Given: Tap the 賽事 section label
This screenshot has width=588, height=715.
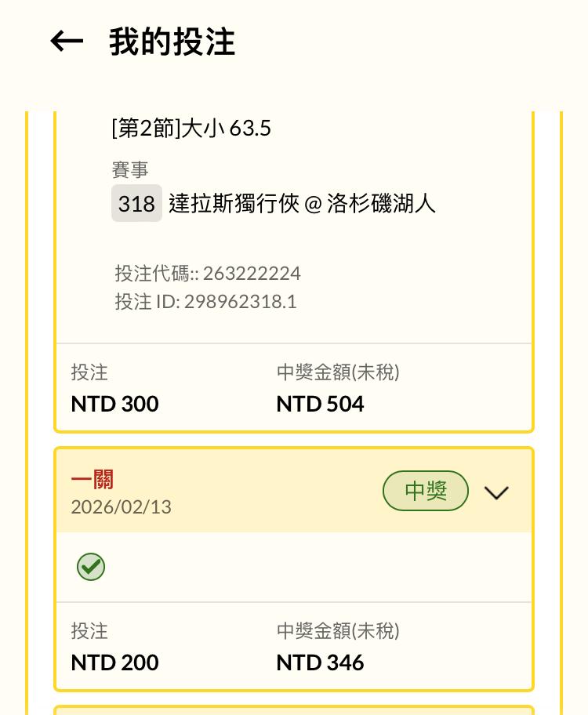Looking at the screenshot, I should pos(130,169).
